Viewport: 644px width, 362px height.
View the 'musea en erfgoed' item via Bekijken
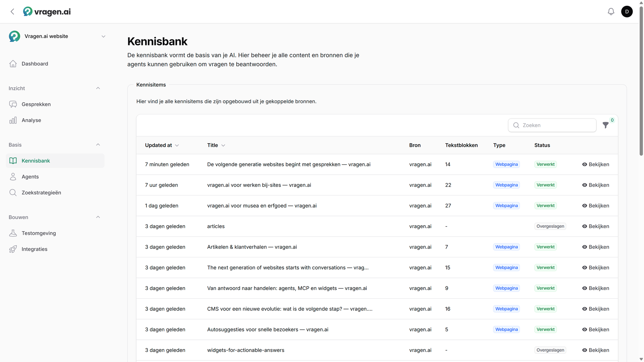coord(595,206)
